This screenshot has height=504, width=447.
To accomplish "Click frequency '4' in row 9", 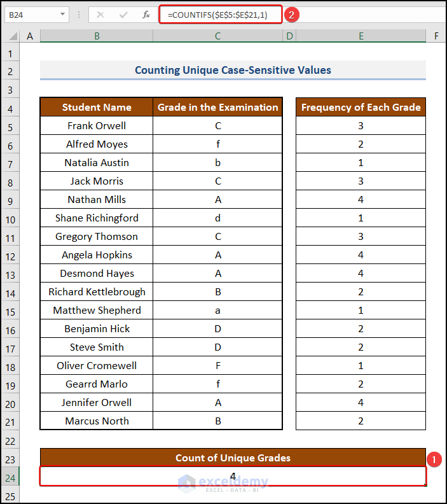I will pyautogui.click(x=361, y=200).
